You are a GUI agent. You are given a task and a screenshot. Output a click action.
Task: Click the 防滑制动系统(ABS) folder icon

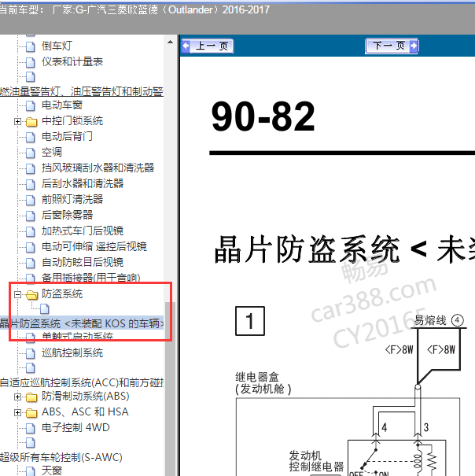point(31,397)
